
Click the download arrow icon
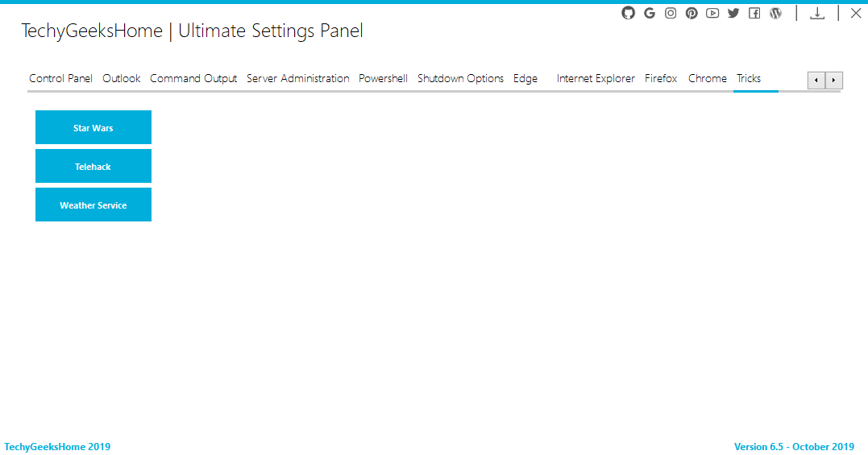(817, 13)
